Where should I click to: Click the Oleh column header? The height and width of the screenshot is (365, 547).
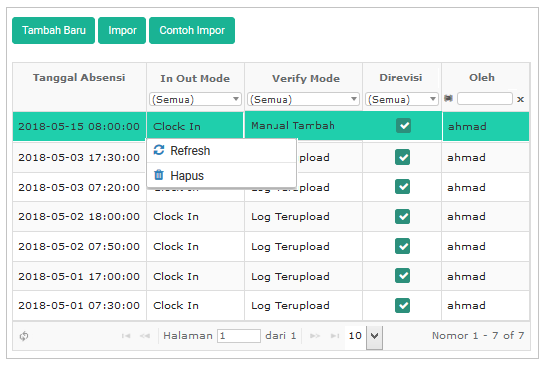click(x=482, y=77)
